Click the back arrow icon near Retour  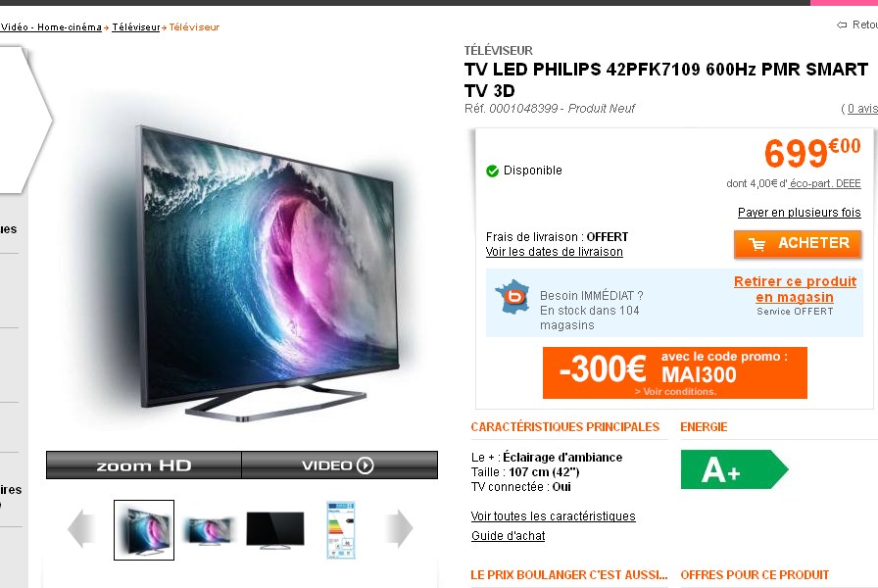click(x=842, y=24)
